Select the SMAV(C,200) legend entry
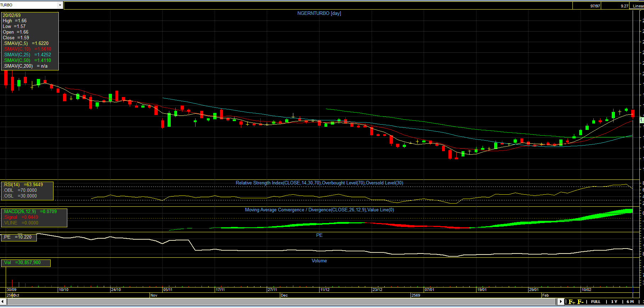The height and width of the screenshot is (308, 644). (26, 66)
